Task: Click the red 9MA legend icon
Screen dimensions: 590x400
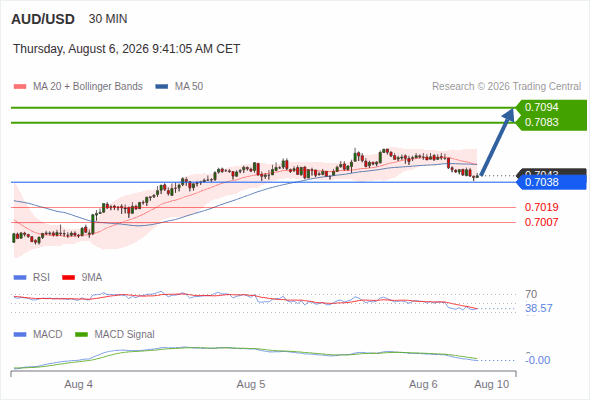Action: (68, 278)
